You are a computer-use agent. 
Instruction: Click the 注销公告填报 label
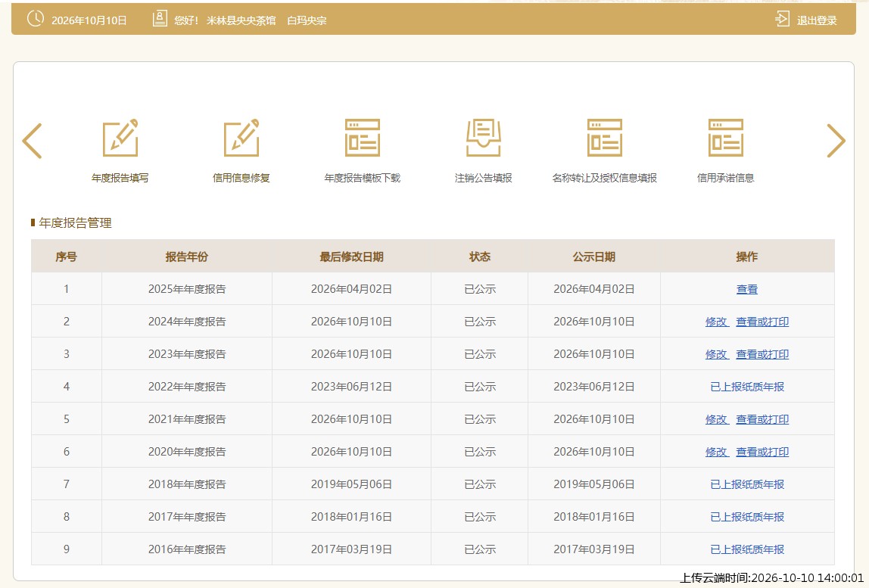(x=483, y=178)
